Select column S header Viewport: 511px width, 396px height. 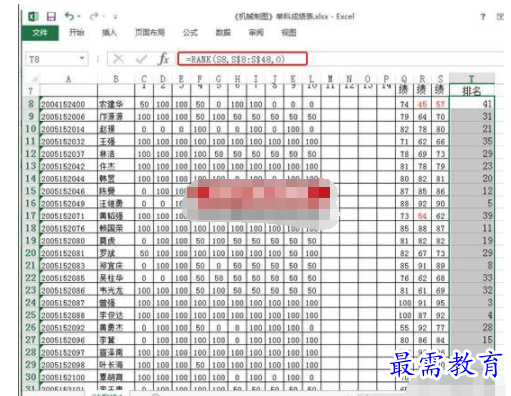pos(440,79)
